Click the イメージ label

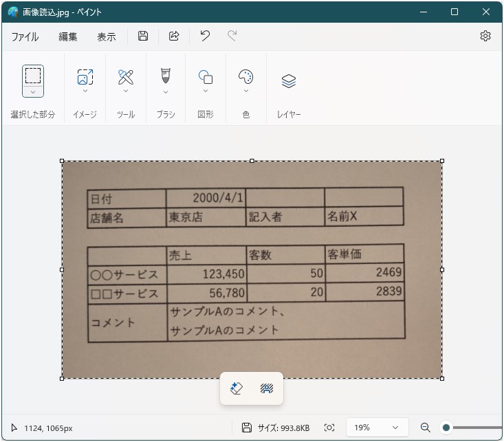pyautogui.click(x=85, y=114)
